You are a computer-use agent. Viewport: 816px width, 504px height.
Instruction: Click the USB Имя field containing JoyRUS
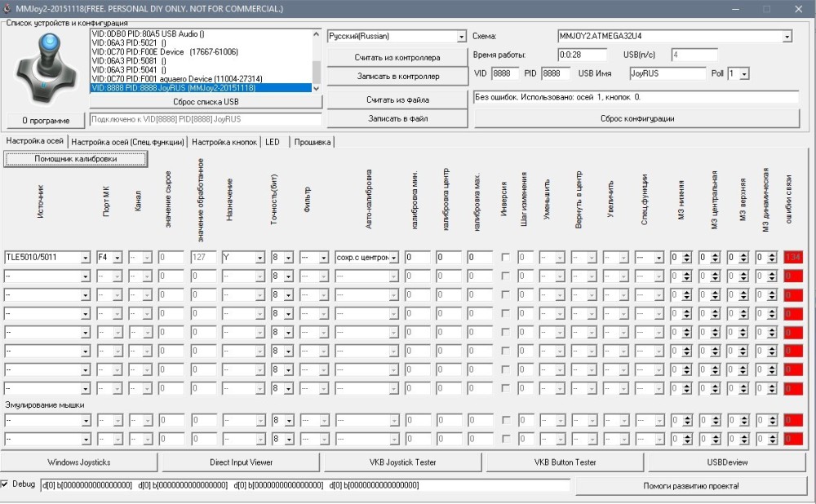(667, 73)
